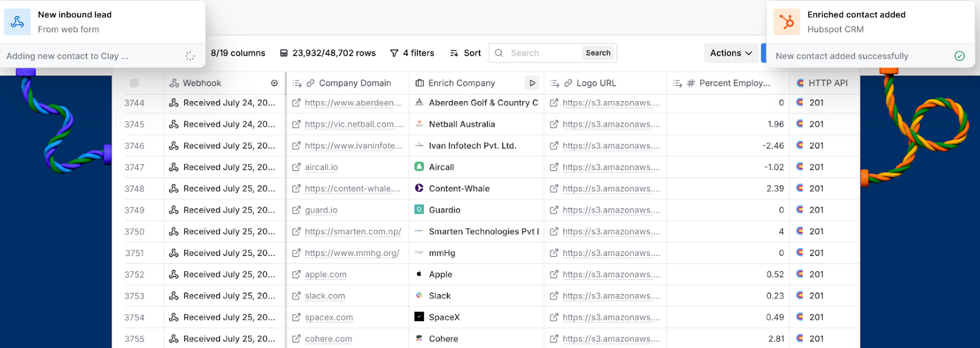The image size is (980, 348).
Task: Click the https://smarten.com.np/ link
Action: click(x=353, y=232)
